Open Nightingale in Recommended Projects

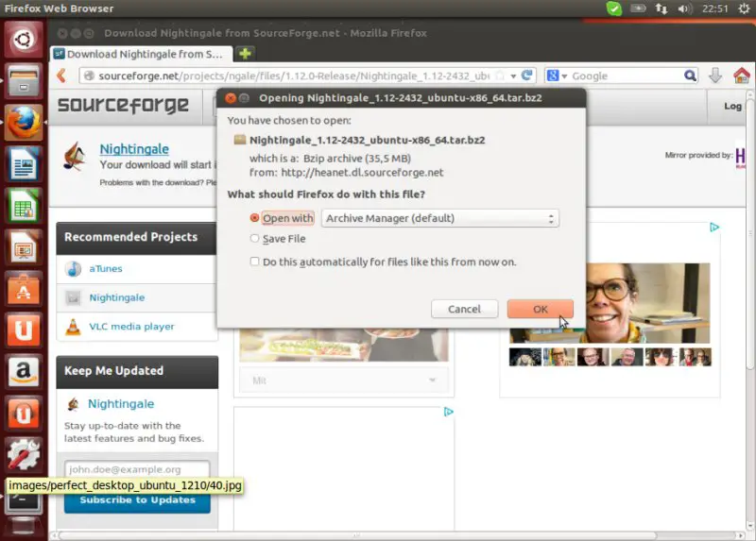click(116, 297)
